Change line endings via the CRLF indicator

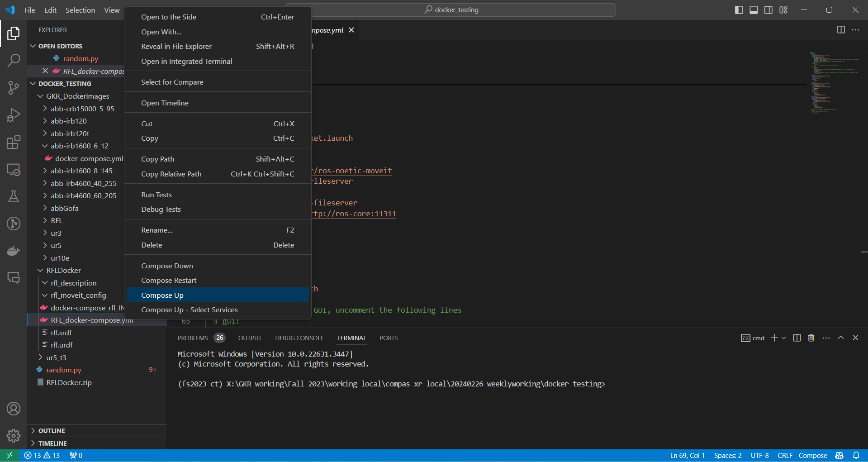(x=785, y=455)
